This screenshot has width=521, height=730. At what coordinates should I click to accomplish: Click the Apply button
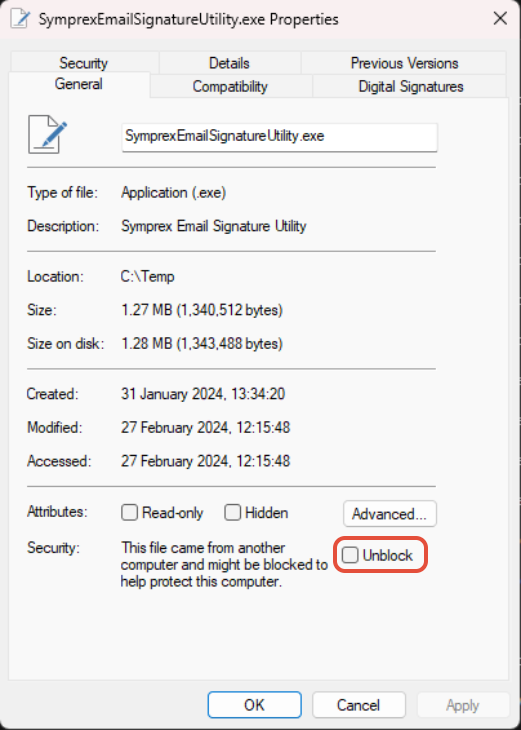pyautogui.click(x=463, y=705)
